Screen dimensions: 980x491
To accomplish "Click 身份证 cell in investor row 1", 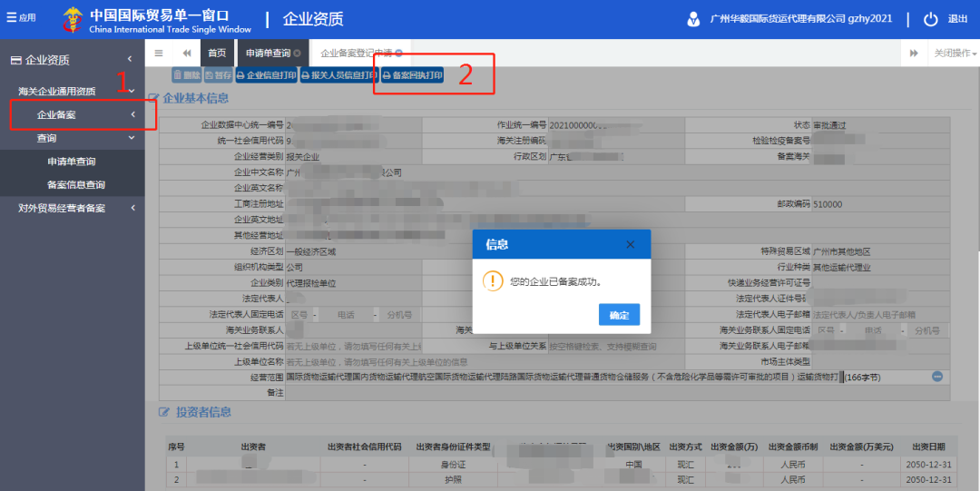I will coord(453,465).
